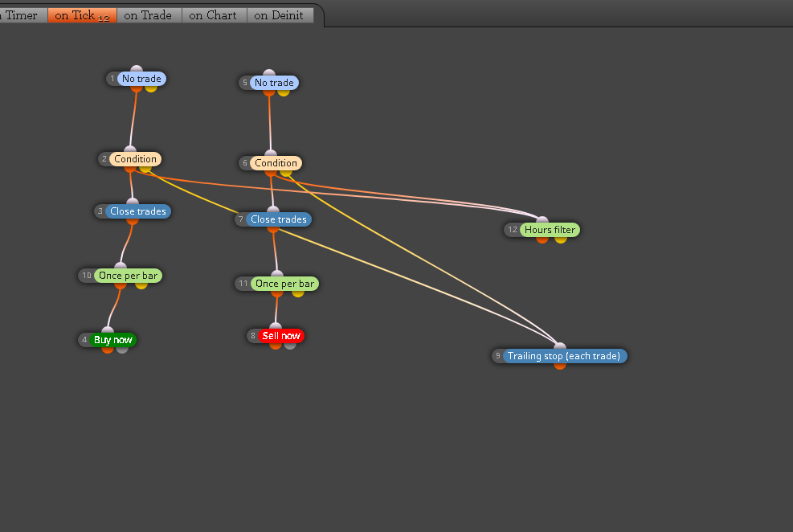Click yellow output connector of Condition 2
The image size is (793, 532).
145,169
